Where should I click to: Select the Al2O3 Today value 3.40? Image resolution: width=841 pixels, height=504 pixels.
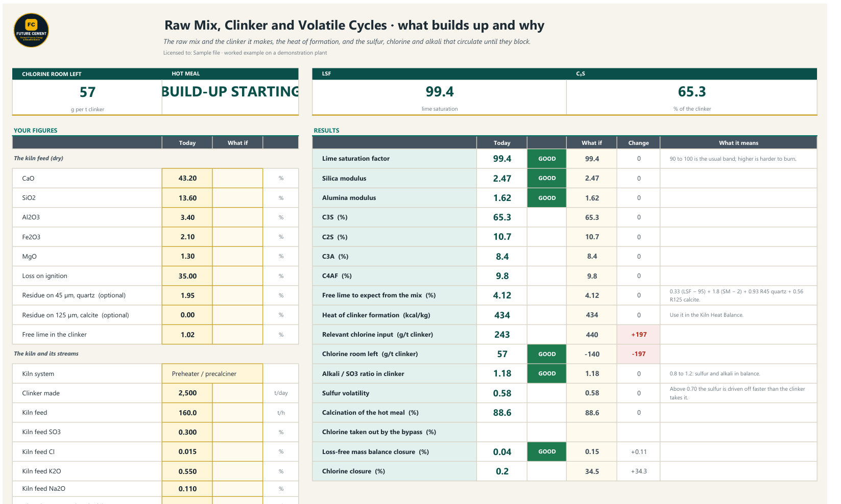187,217
